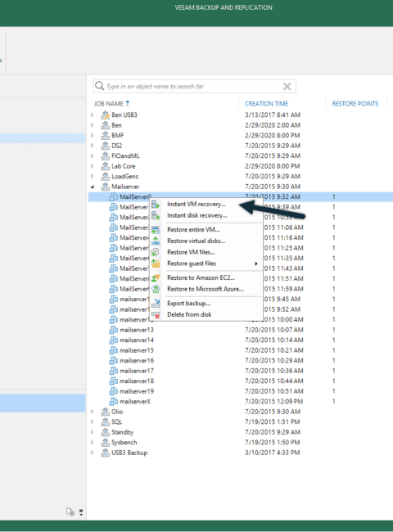Click the Instant VM recovery icon
Image resolution: width=393 pixels, height=532 pixels.
156,205
